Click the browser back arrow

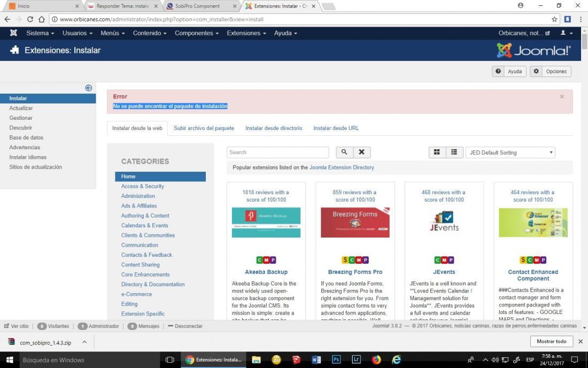point(7,19)
